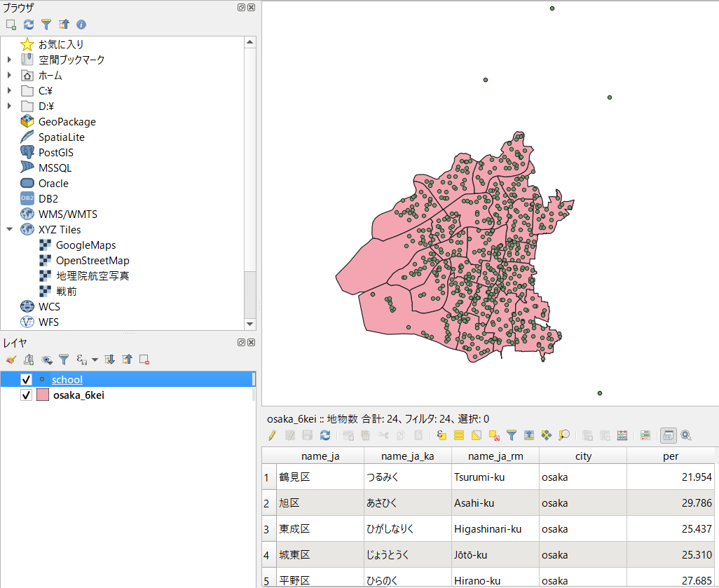Image resolution: width=719 pixels, height=588 pixels.
Task: Select the PostGIS item in Browser
Action: pos(56,152)
